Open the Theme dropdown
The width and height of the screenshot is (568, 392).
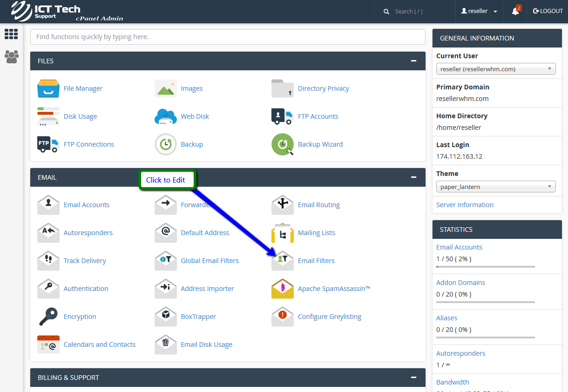pyautogui.click(x=496, y=187)
